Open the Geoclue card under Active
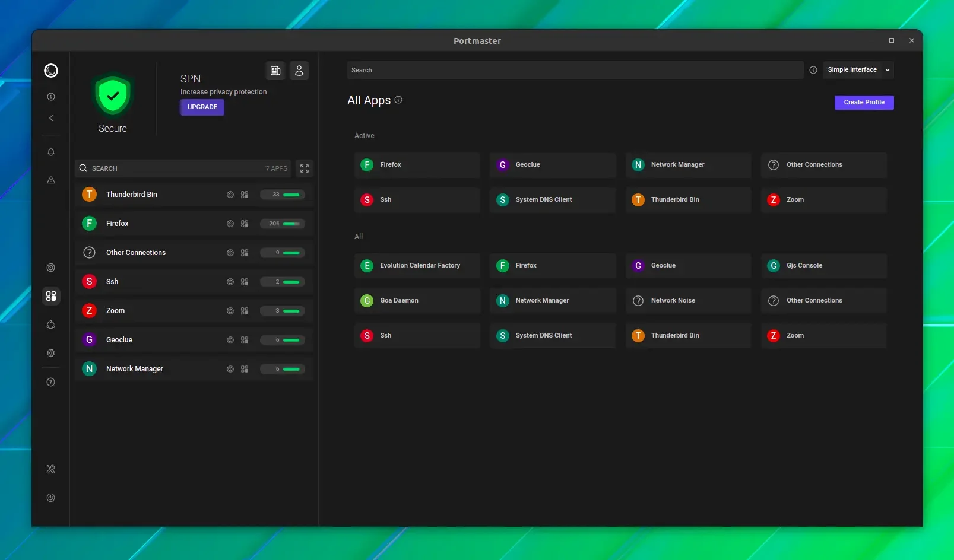 click(x=553, y=165)
